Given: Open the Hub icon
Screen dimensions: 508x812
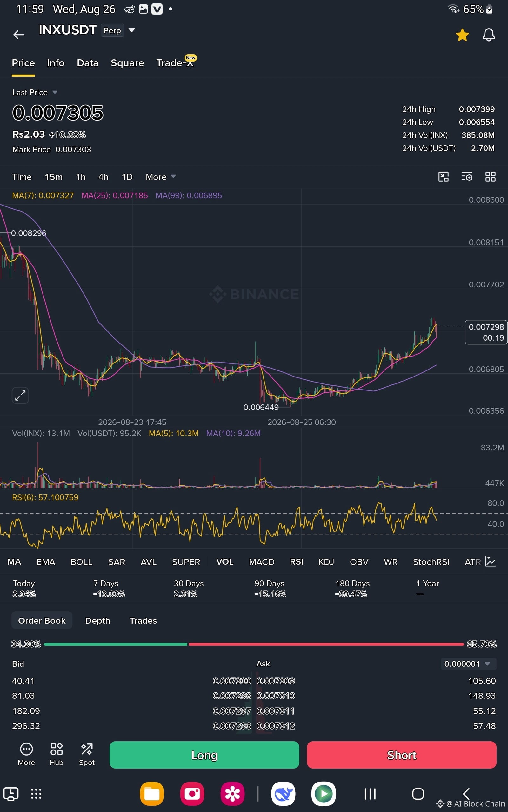Looking at the screenshot, I should [x=57, y=754].
